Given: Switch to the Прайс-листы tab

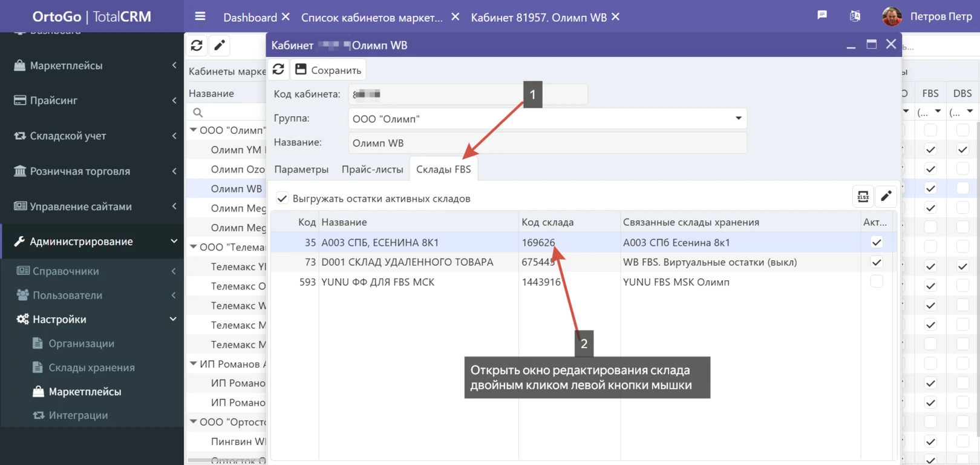Looking at the screenshot, I should [x=372, y=170].
